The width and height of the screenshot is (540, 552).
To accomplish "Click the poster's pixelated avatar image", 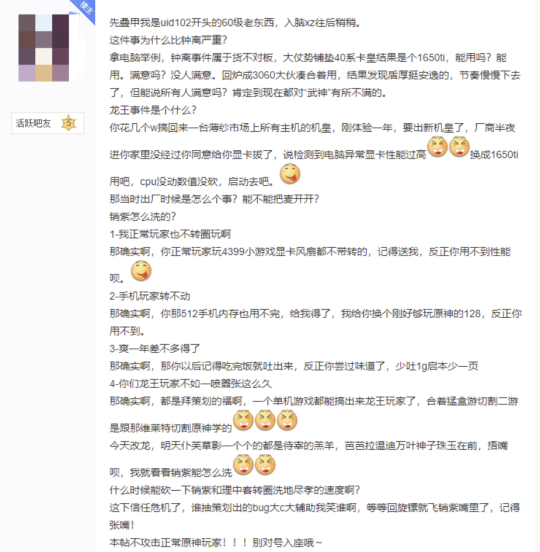I will point(44,48).
